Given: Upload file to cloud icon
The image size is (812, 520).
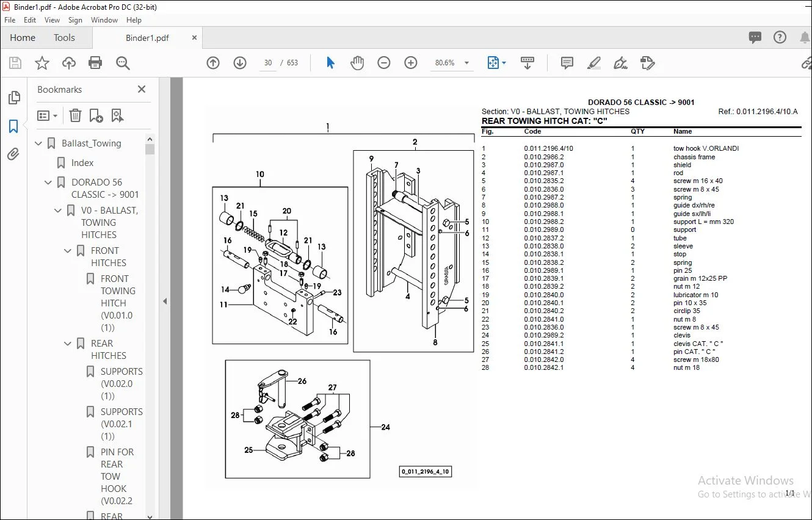Looking at the screenshot, I should click(69, 63).
